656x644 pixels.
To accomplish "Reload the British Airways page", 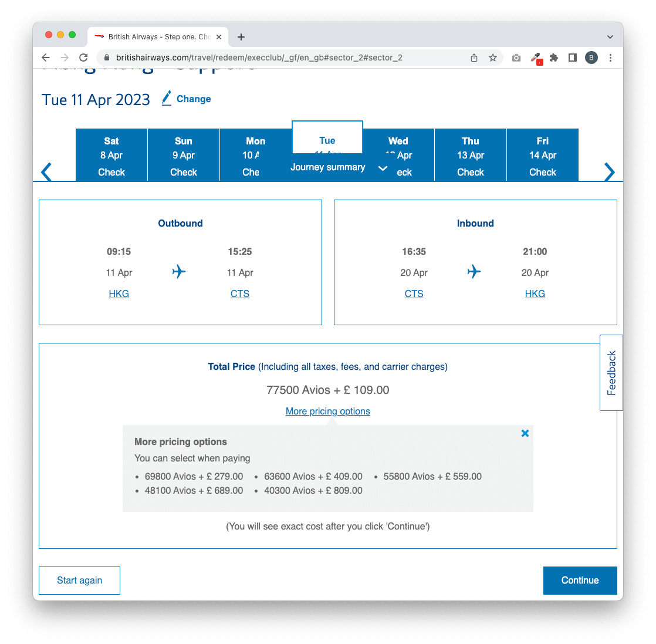I will [83, 58].
